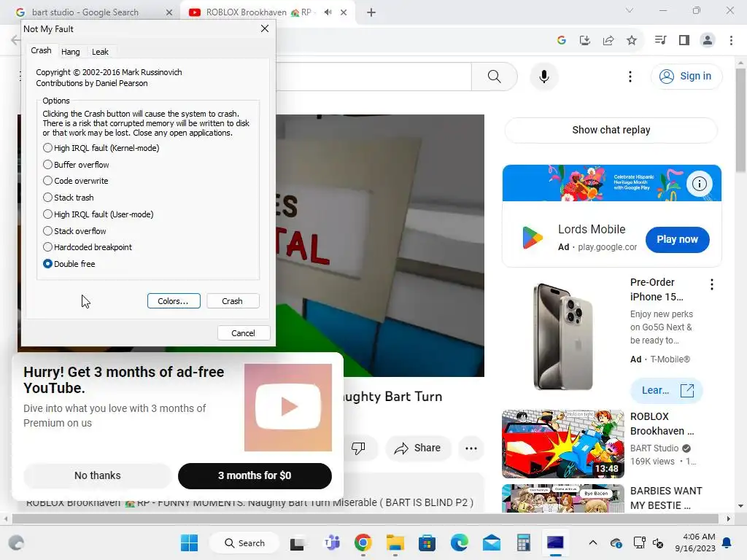This screenshot has height=560, width=747.
Task: Click YouTube search magnifier button
Action: click(494, 76)
